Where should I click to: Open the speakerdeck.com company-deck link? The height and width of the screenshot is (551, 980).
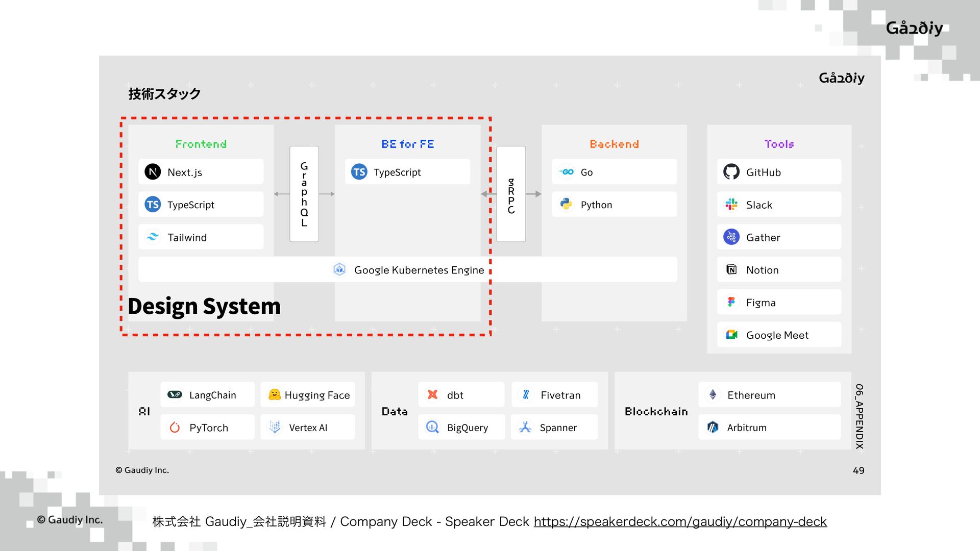[680, 521]
